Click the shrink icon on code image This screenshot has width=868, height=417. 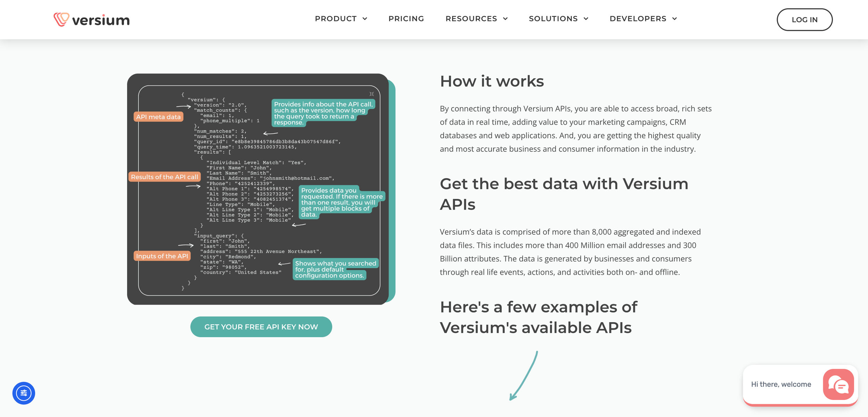(x=372, y=94)
